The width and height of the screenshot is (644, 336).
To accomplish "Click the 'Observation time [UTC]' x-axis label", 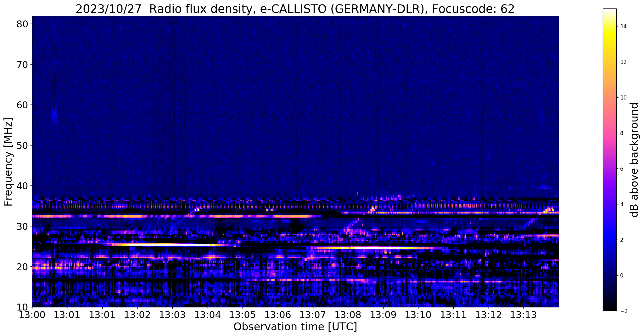I will (x=295, y=327).
